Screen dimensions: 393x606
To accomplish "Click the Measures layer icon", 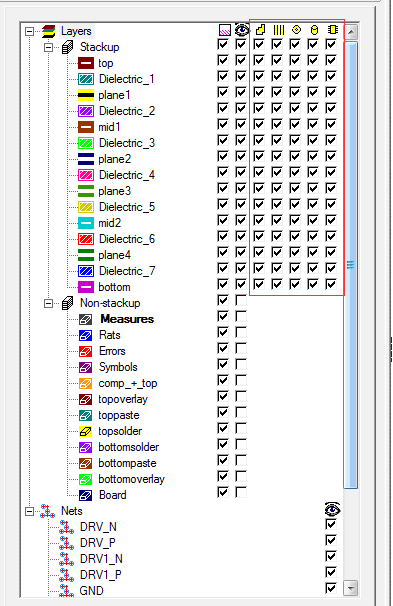I will point(85,319).
